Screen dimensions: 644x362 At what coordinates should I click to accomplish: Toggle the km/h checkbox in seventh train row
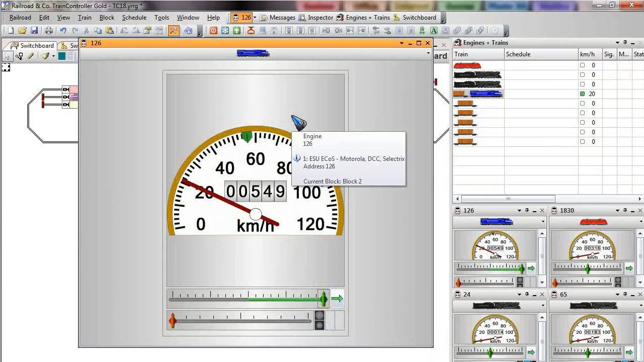point(583,123)
